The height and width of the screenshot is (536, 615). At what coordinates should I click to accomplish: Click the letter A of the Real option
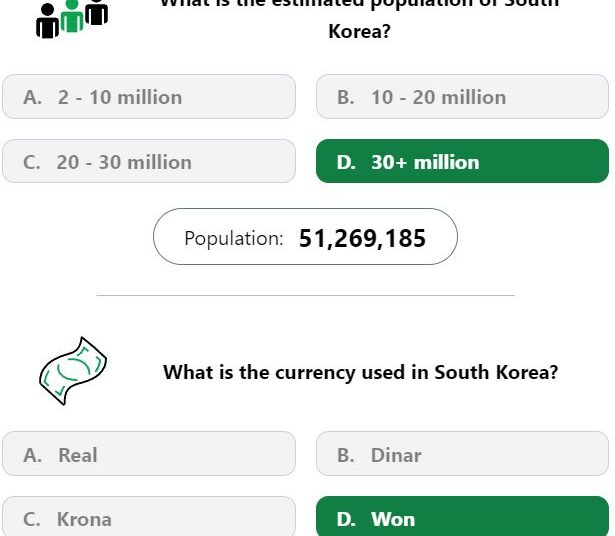pyautogui.click(x=33, y=455)
